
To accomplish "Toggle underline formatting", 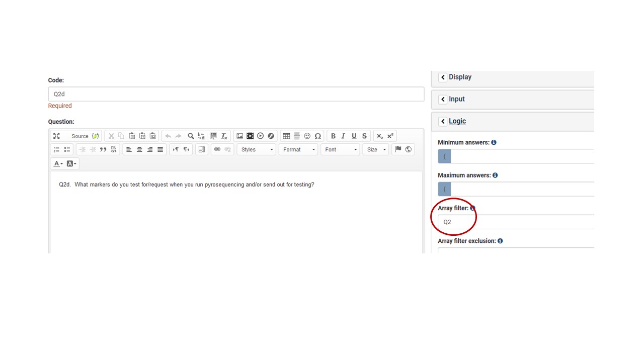I will (x=354, y=136).
